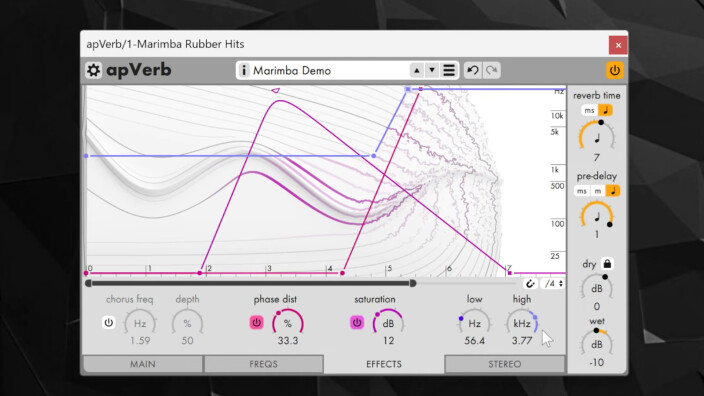The width and height of the screenshot is (704, 396).
Task: Switch to the STEREO tab
Action: pos(505,364)
